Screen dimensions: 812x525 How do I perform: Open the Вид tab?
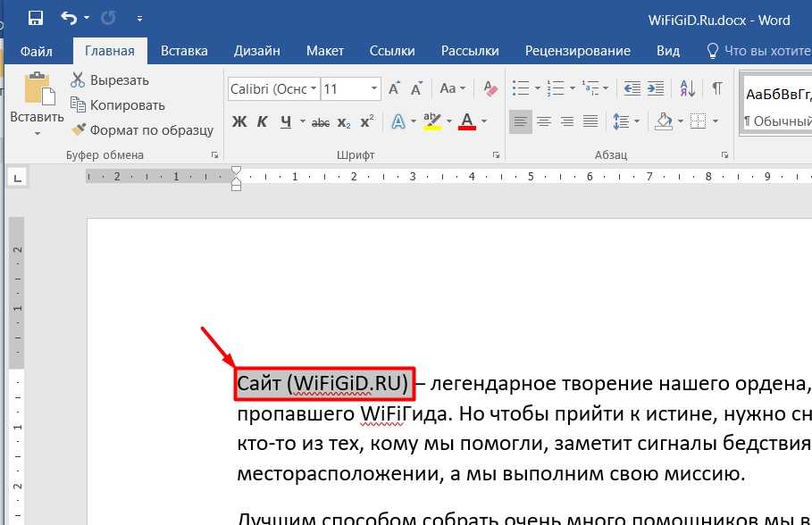(x=668, y=51)
